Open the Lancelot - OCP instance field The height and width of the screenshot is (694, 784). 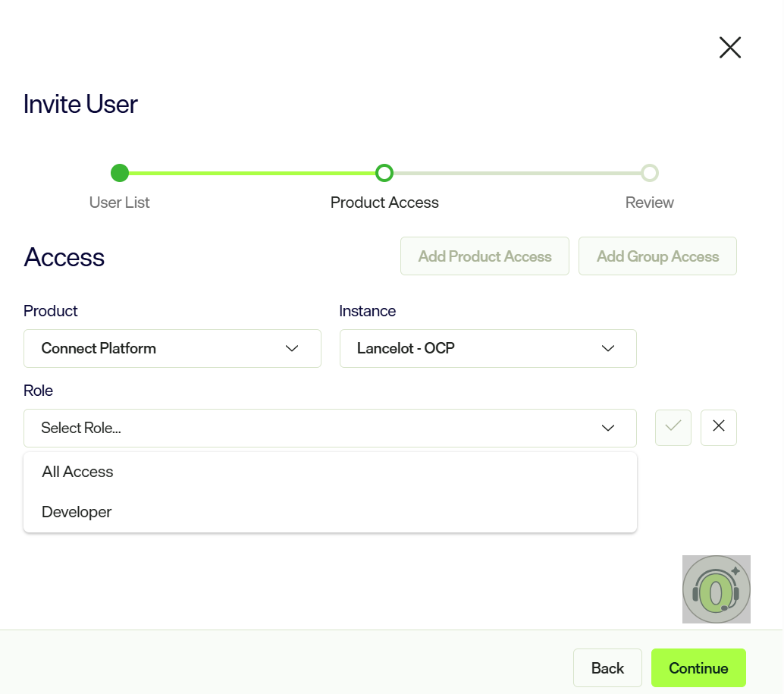488,348
